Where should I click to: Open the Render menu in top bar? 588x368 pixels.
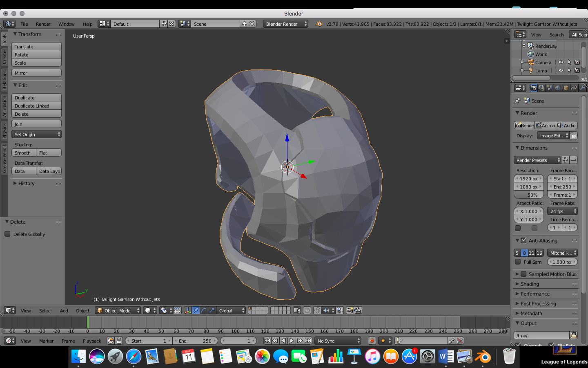[43, 24]
